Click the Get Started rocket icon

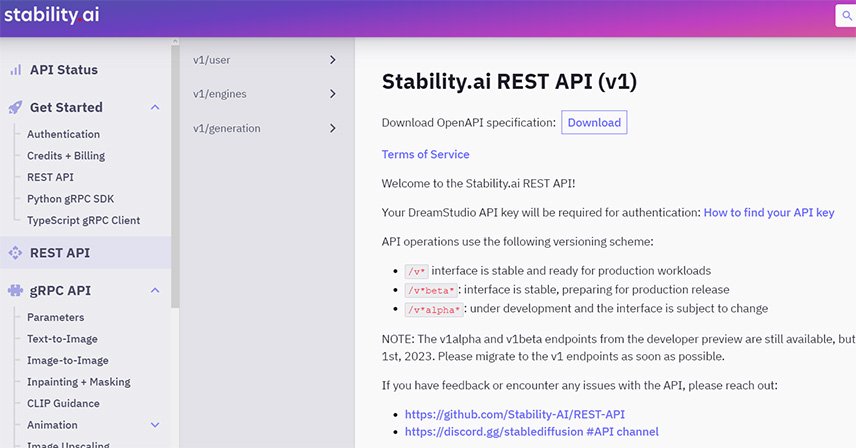[16, 107]
